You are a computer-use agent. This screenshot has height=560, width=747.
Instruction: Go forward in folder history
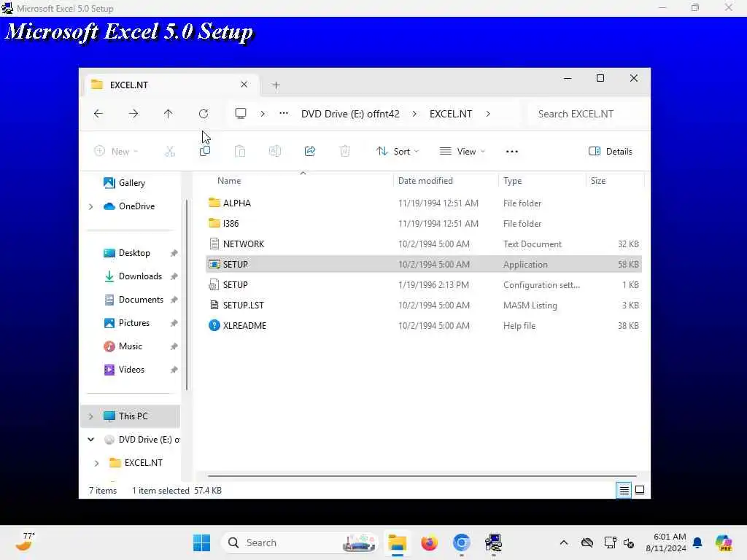coord(133,114)
